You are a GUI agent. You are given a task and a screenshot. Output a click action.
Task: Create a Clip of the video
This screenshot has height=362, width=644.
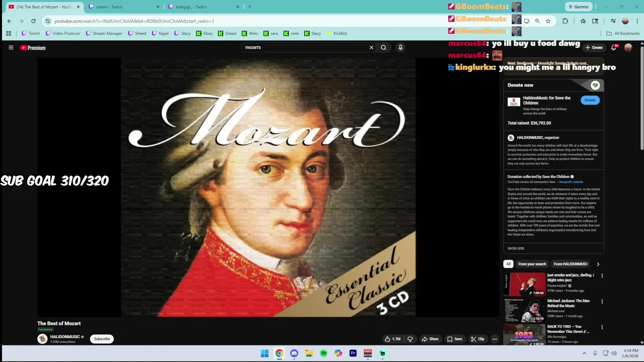click(477, 339)
